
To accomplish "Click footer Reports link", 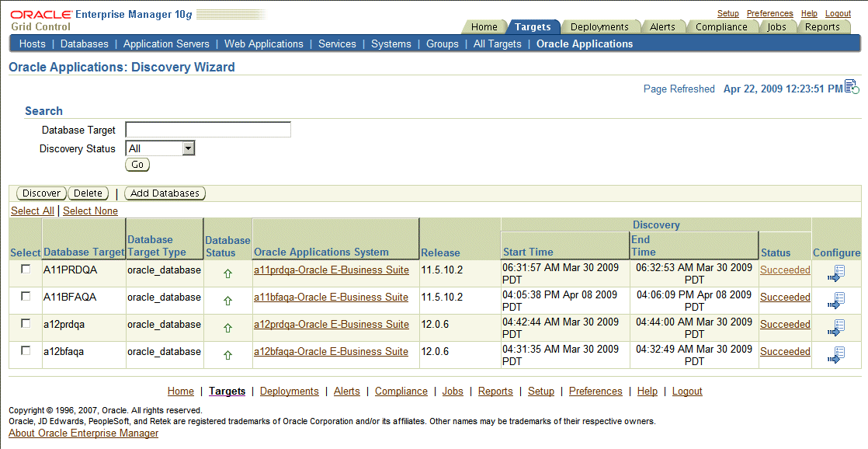I will point(495,391).
